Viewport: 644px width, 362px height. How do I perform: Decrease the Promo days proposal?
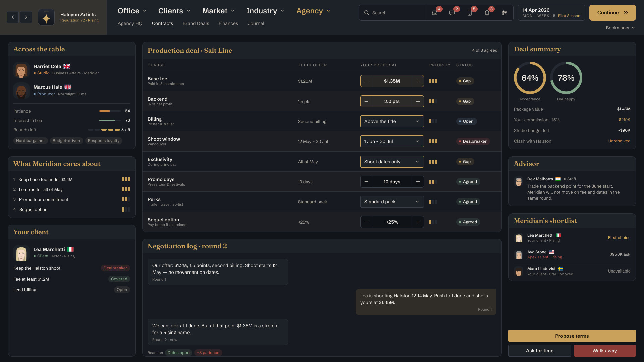366,182
